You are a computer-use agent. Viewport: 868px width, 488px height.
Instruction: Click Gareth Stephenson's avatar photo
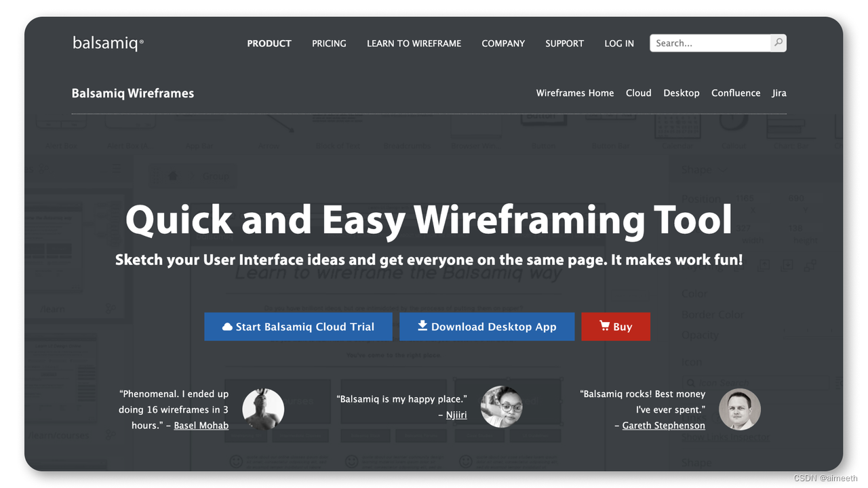pyautogui.click(x=740, y=409)
